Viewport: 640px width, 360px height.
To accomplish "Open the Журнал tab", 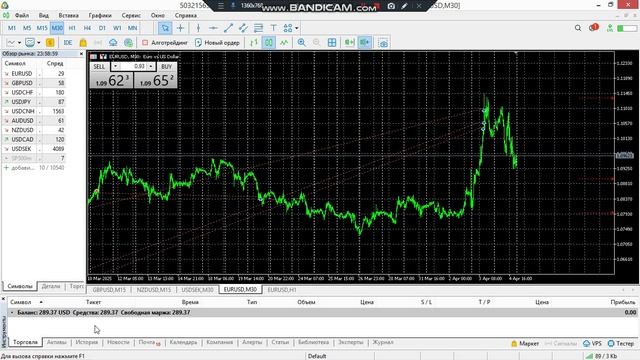I will click(383, 342).
